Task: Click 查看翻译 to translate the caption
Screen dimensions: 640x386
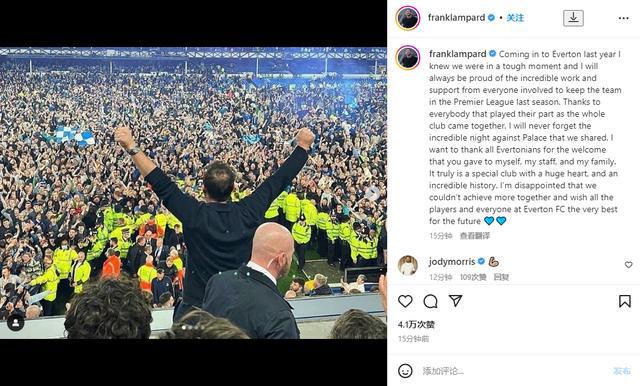Action: pos(475,236)
